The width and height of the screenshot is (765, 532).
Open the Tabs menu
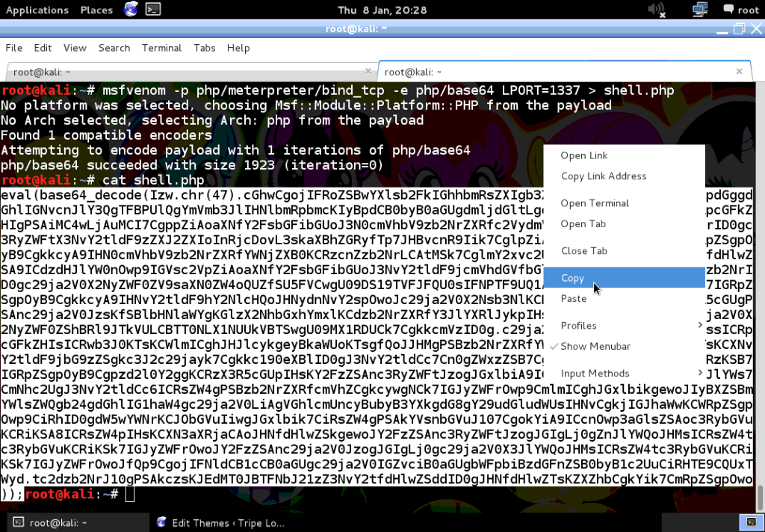point(205,48)
